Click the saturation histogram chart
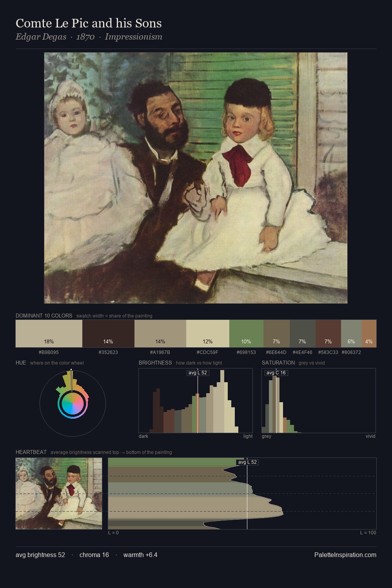This screenshot has height=588, width=392. [x=319, y=401]
